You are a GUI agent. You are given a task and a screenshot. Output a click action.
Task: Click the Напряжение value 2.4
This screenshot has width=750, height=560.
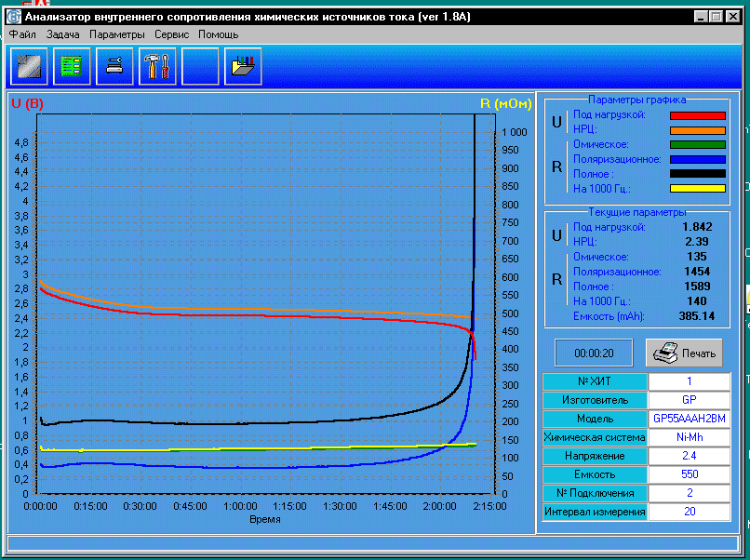pyautogui.click(x=690, y=456)
